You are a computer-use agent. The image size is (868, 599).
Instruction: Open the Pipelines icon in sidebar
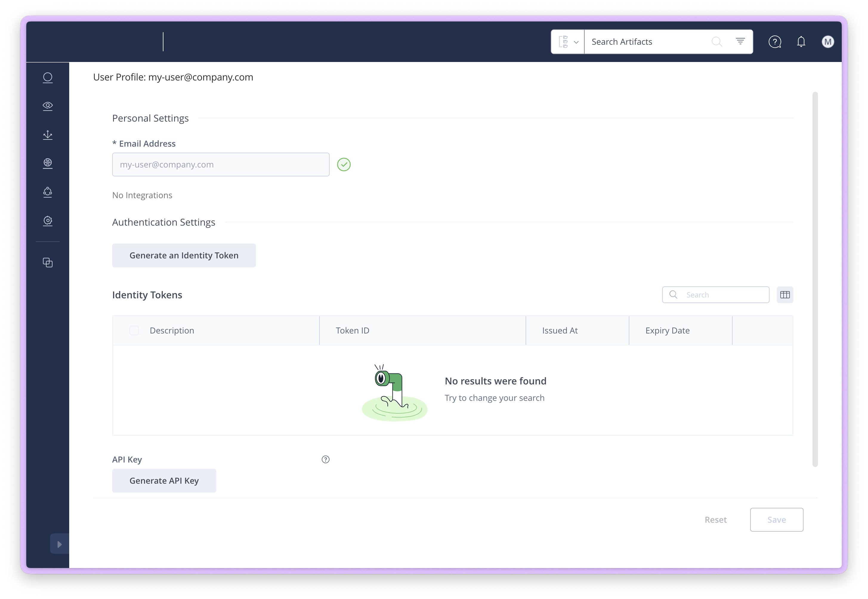[x=48, y=163]
